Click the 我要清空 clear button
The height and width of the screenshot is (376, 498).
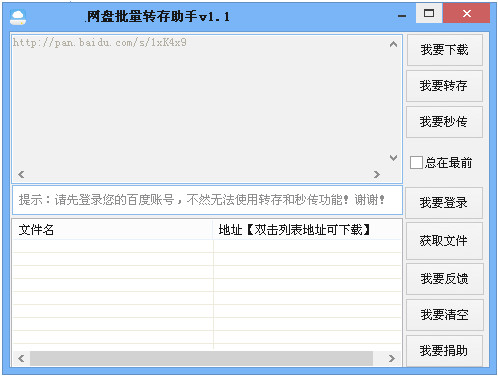tap(445, 315)
